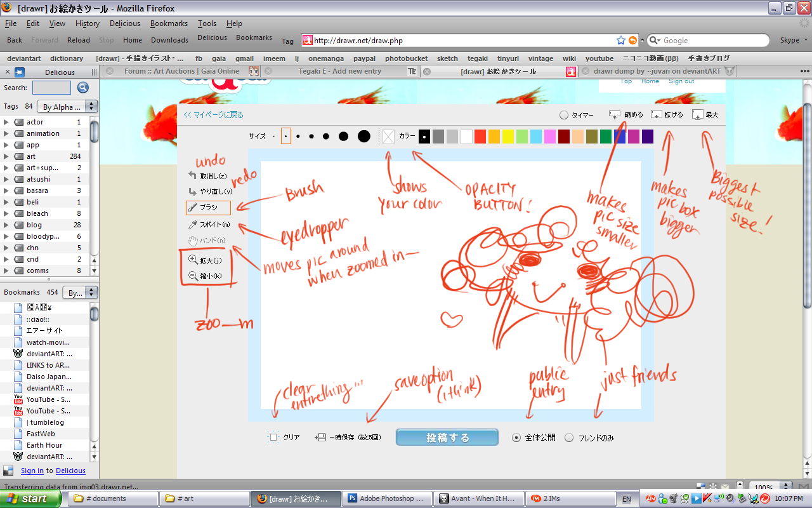Click the zoom in magnifier (拡大)

point(193,260)
